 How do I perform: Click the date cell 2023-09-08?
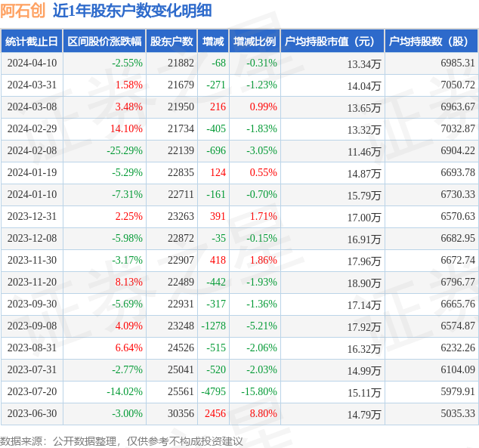point(32,326)
